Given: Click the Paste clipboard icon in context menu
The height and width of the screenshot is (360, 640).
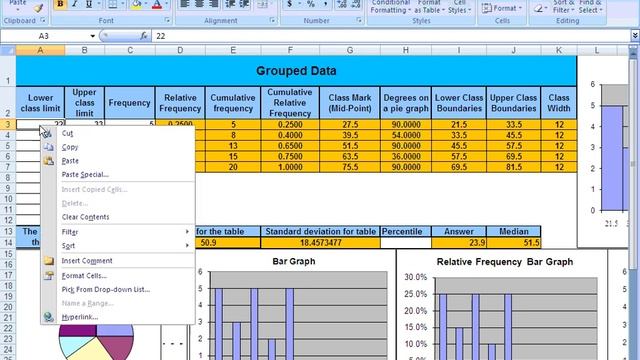Looking at the screenshot, I should click(49, 161).
